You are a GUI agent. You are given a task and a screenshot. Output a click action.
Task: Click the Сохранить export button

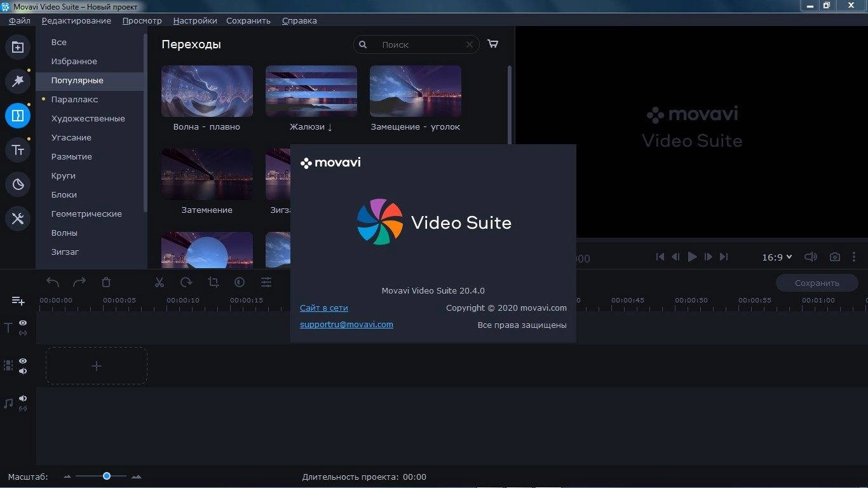pos(817,283)
